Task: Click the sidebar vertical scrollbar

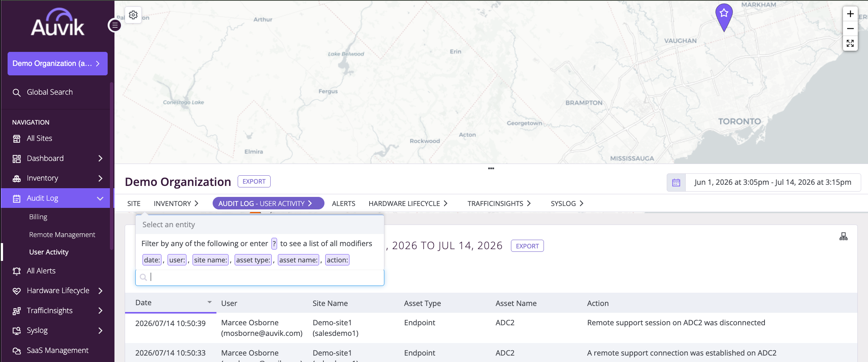Action: point(111,166)
